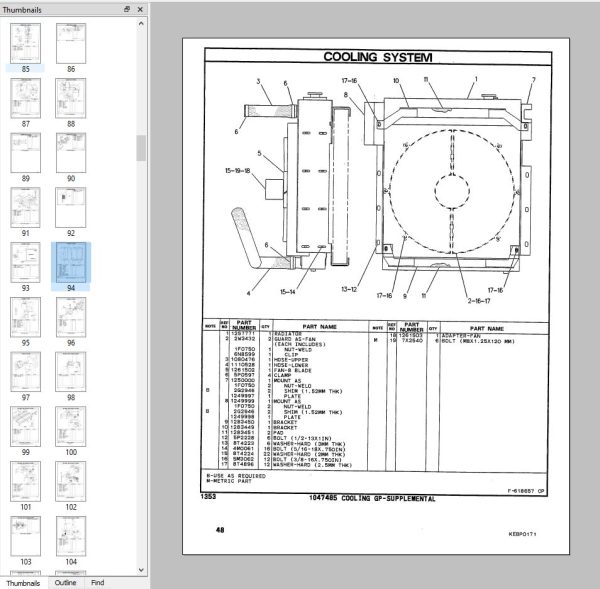Switch to the Outline tab
Screen dimensions: 600x589
(x=65, y=582)
